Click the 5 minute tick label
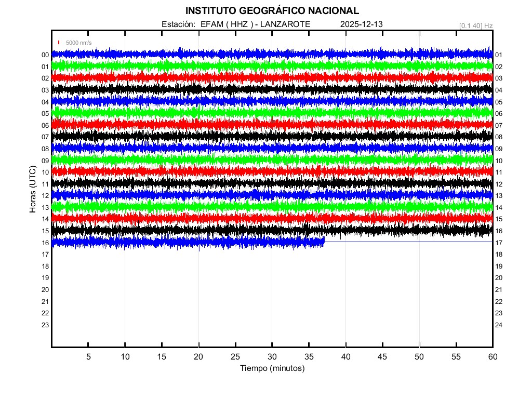 [x=88, y=357]
